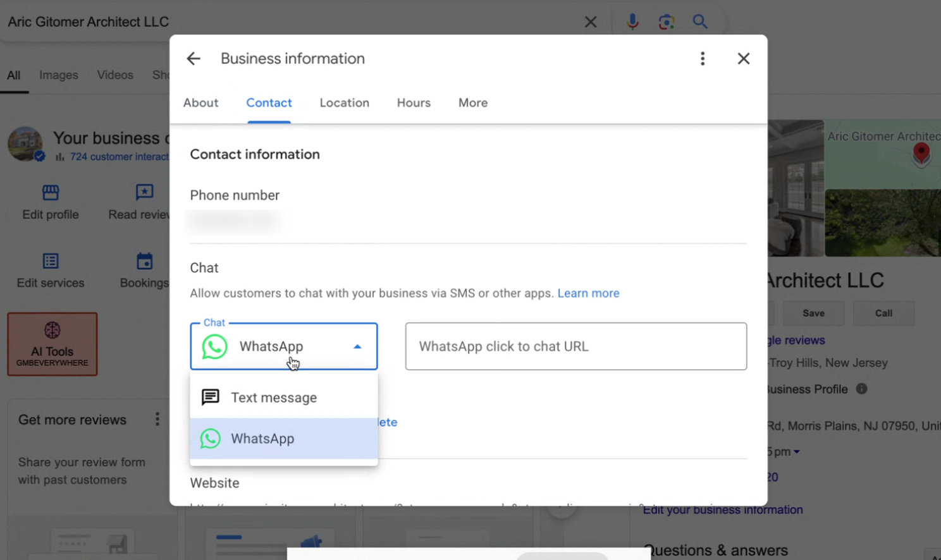
Task: Click the magnifying glass search icon
Action: pos(700,22)
